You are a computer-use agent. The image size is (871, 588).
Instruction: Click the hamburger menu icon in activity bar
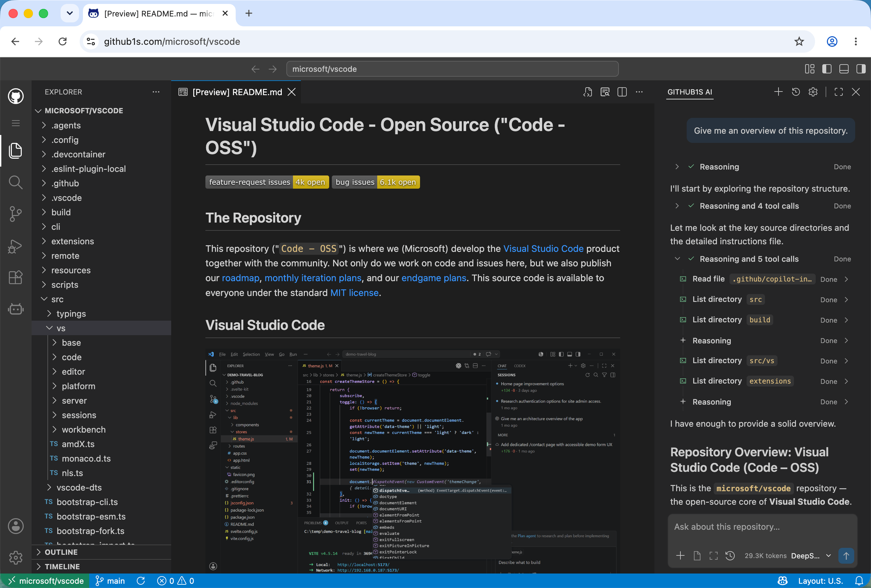tap(16, 123)
